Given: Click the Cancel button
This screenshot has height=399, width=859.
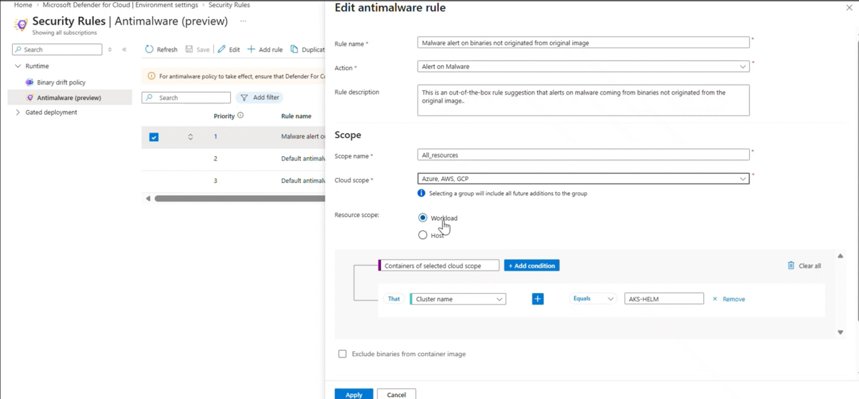Looking at the screenshot, I should click(396, 394).
